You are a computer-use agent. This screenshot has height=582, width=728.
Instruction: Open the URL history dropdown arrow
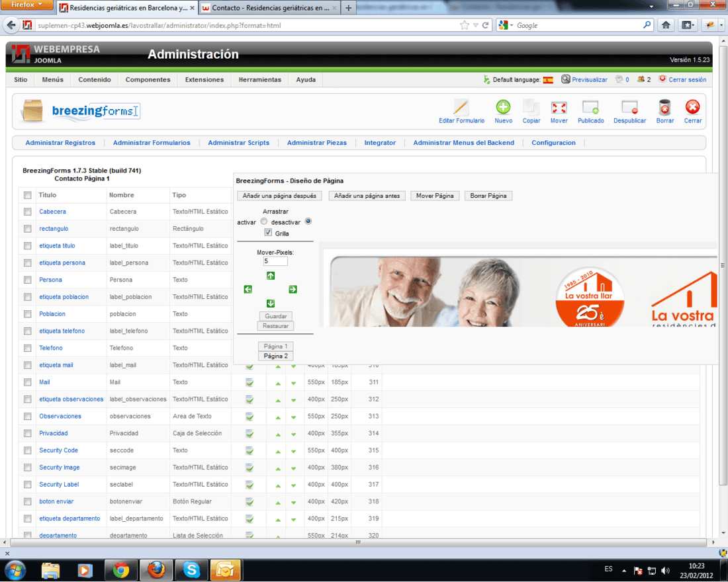tap(475, 26)
